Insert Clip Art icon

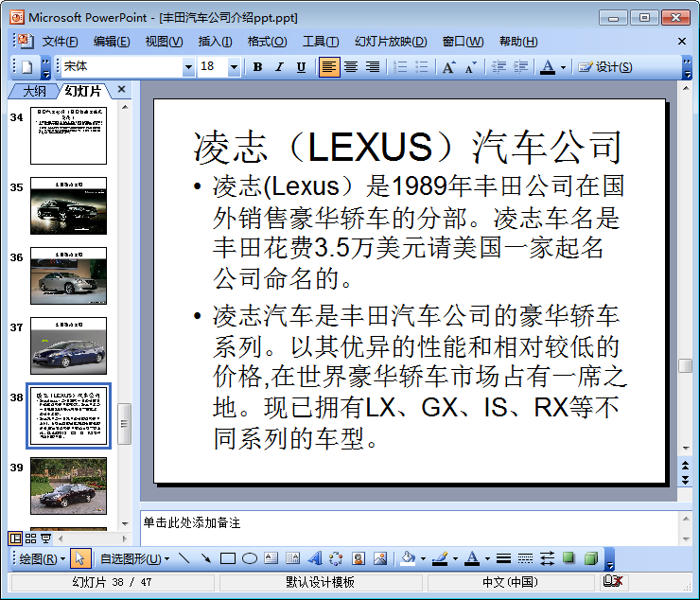point(359,558)
